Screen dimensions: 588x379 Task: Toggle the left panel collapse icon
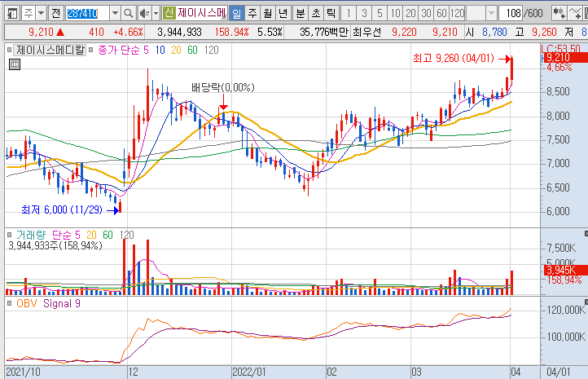(12, 14)
